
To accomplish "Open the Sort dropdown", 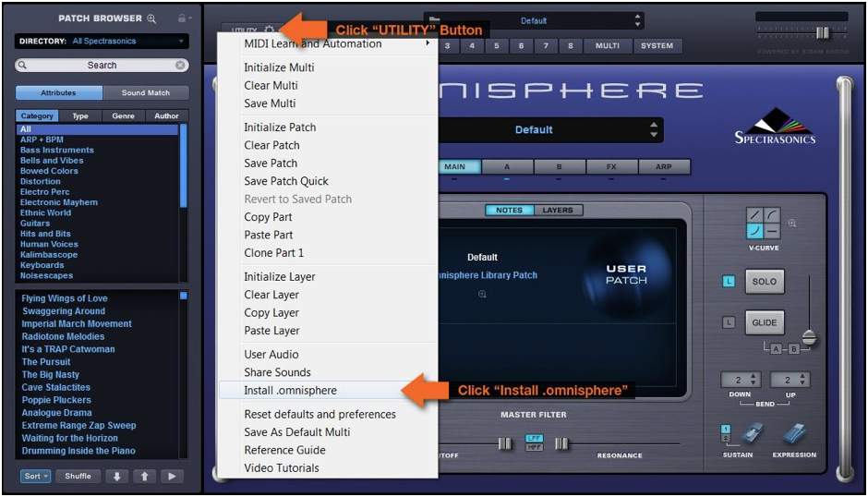I will pos(35,476).
